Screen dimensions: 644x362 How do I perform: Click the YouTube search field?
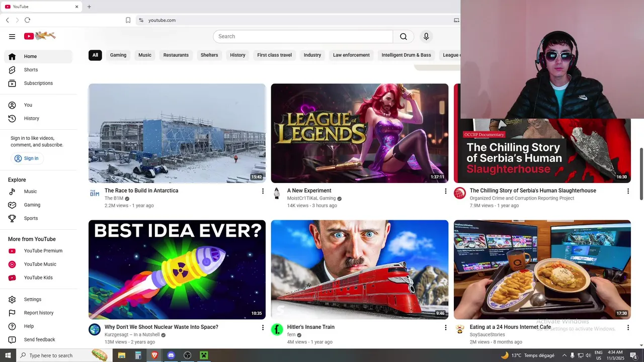tap(303, 36)
